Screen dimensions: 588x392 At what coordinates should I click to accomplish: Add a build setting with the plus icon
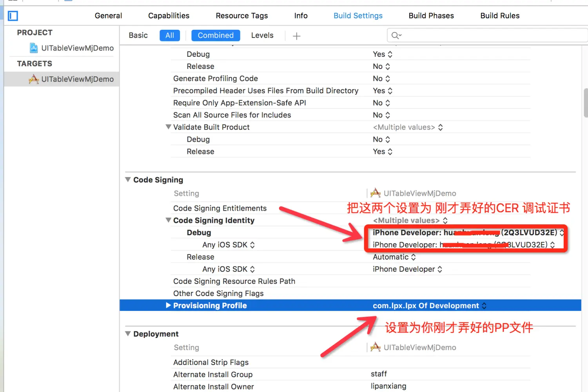pyautogui.click(x=297, y=36)
